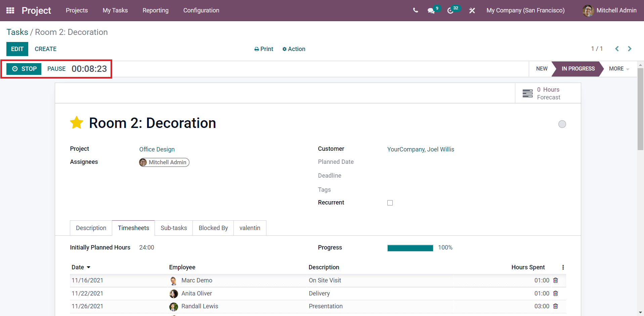The image size is (644, 316).
Task: Switch to the Sub-tasks tab
Action: click(x=174, y=228)
